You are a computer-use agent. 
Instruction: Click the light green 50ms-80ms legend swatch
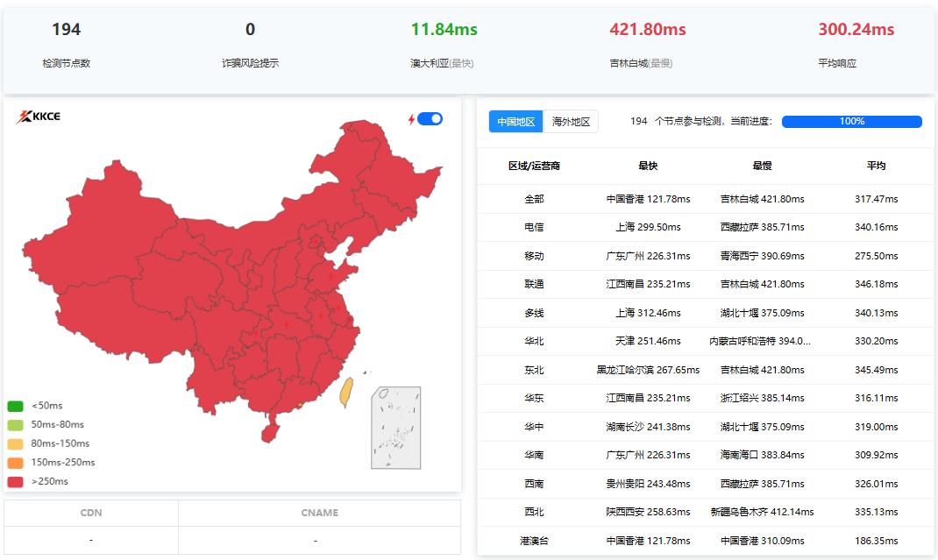[15, 425]
